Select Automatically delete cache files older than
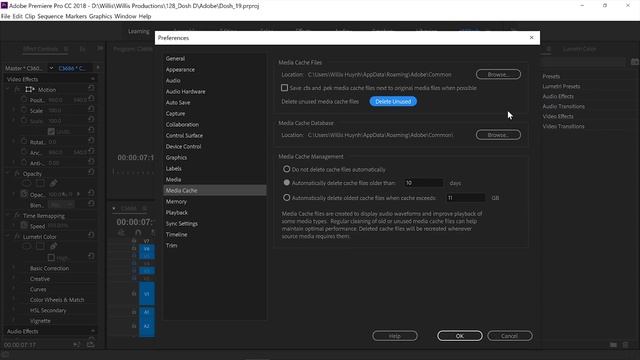Screen dimensions: 640x360 click(x=287, y=182)
